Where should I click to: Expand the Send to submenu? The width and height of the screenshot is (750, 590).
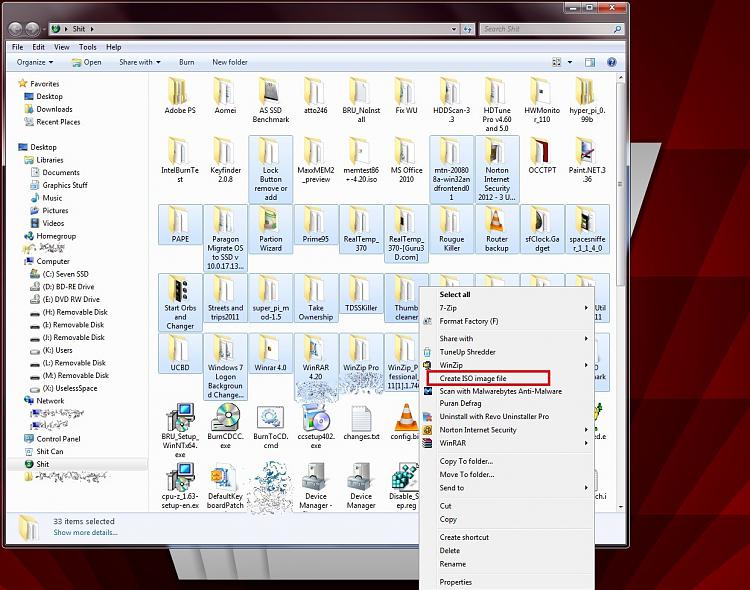[507, 488]
